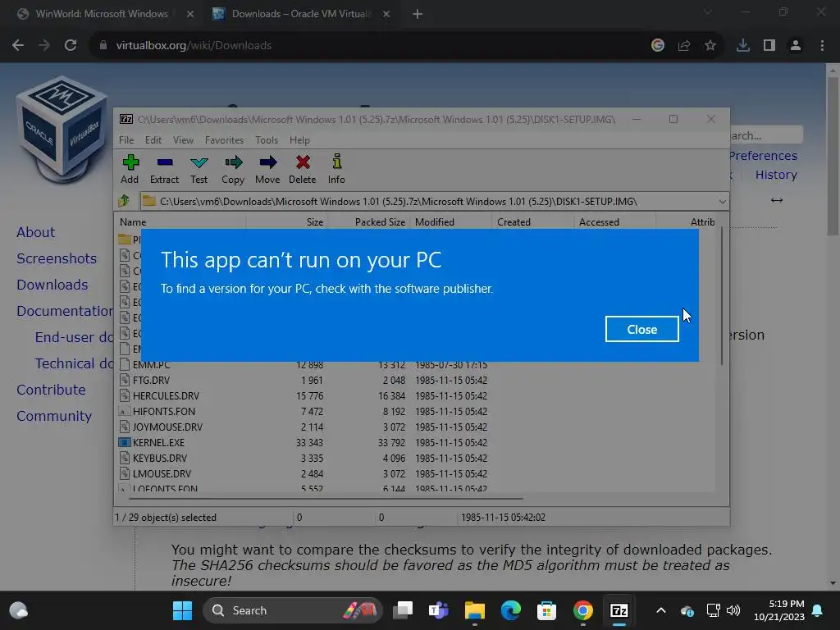The width and height of the screenshot is (840, 630).
Task: Select the KEYBUS.DRV file row
Action: (x=416, y=458)
